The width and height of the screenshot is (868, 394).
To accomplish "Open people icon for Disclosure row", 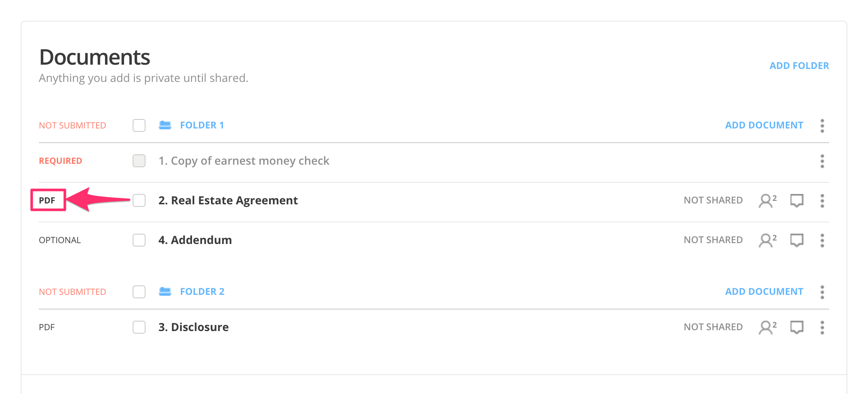I will tap(767, 327).
